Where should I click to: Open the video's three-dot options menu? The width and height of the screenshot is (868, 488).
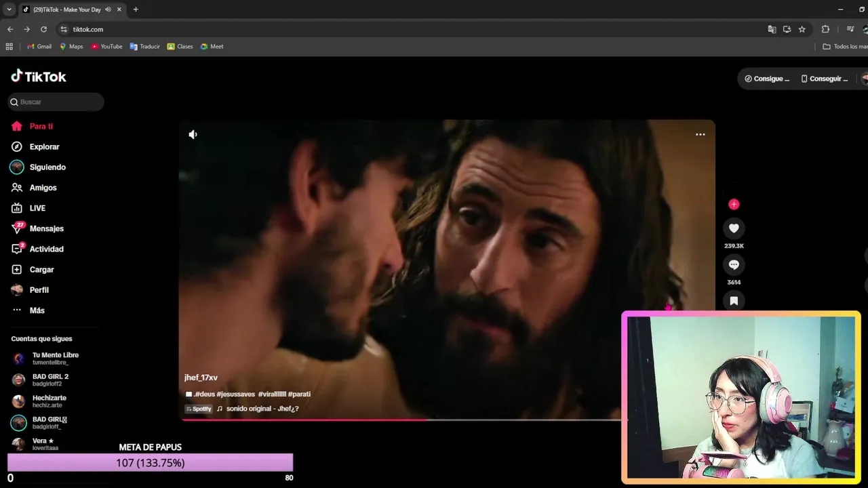click(x=700, y=134)
